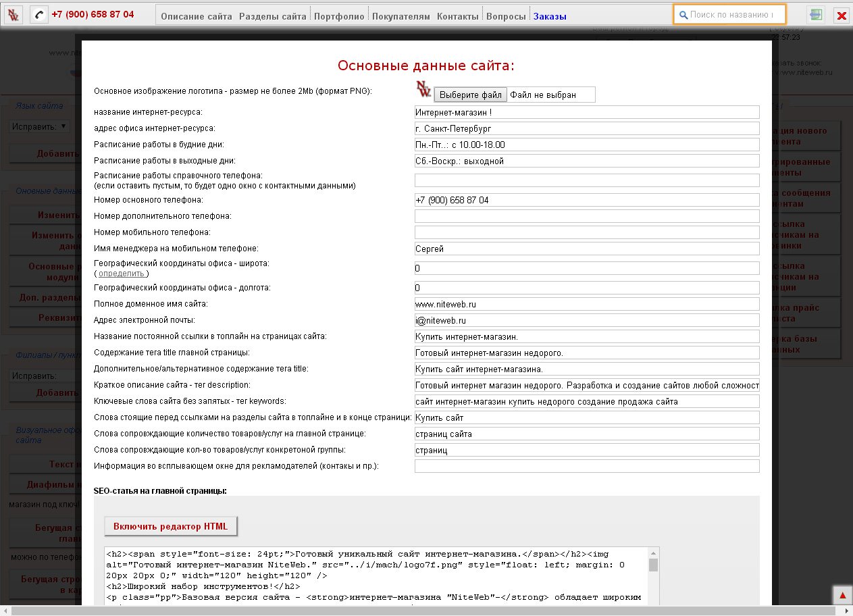Click the green panel-toggle icon beside search
853x616 pixels.
point(817,15)
